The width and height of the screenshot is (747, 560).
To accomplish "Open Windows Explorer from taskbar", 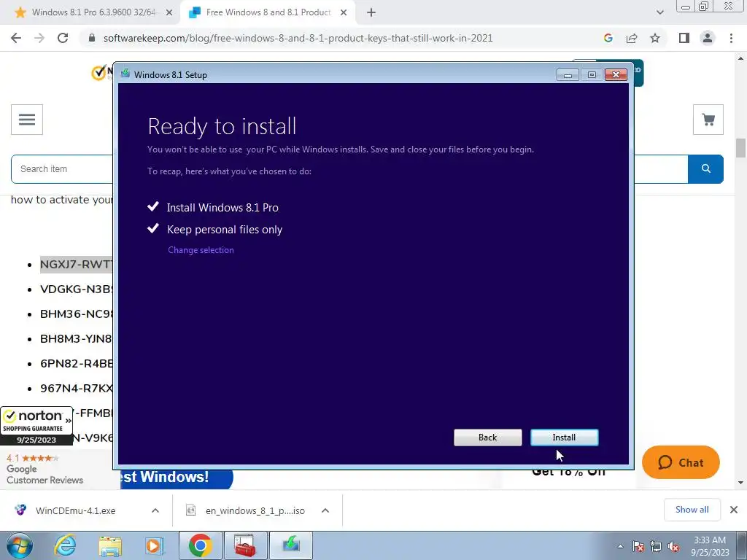I will 110,545.
